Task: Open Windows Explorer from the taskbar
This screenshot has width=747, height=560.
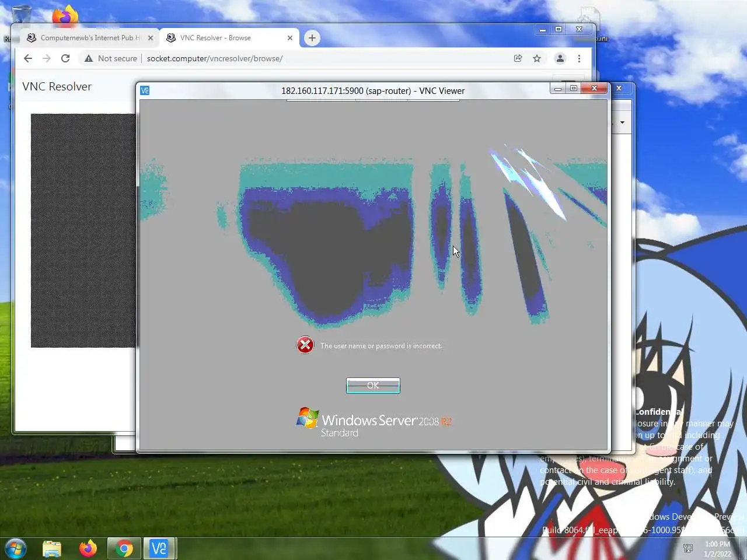Action: [52, 548]
